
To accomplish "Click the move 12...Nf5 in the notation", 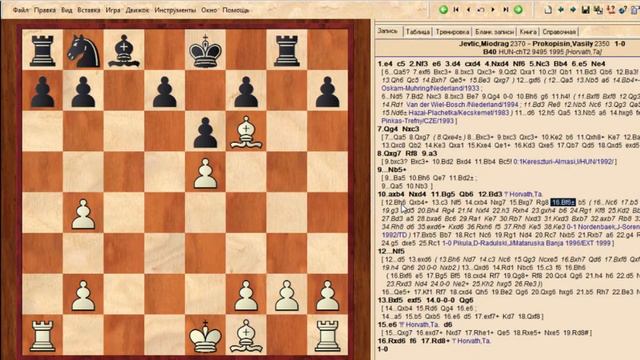I will pyautogui.click(x=391, y=251).
